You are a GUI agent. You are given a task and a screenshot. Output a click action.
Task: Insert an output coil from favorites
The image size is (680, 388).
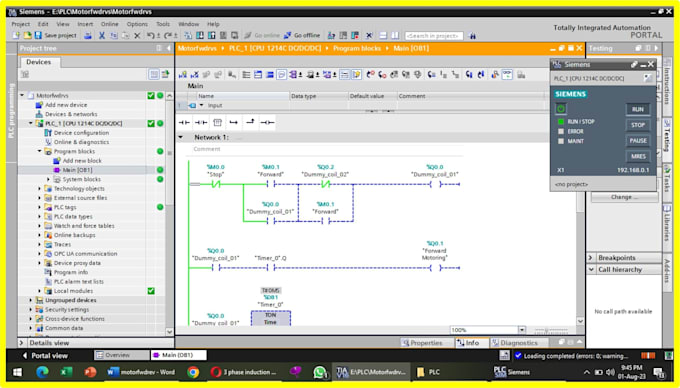tap(267, 123)
